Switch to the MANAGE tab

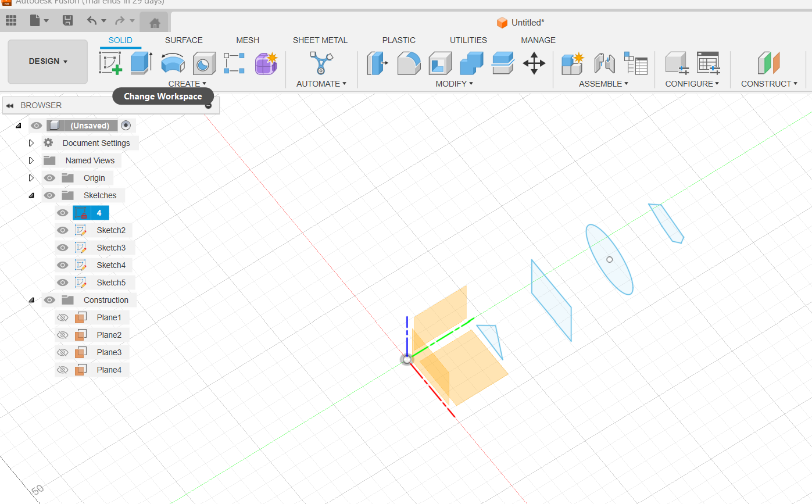(x=538, y=40)
